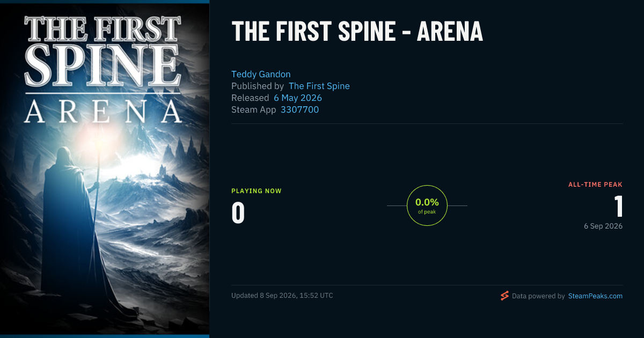
Task: Click the 0.0% of peak circle
Action: tap(427, 205)
